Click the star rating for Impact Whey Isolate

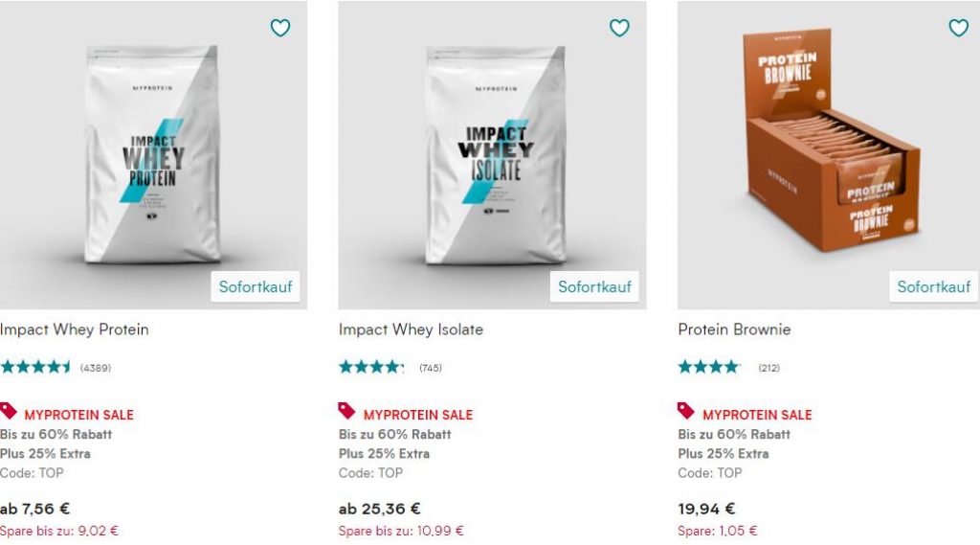pyautogui.click(x=372, y=367)
